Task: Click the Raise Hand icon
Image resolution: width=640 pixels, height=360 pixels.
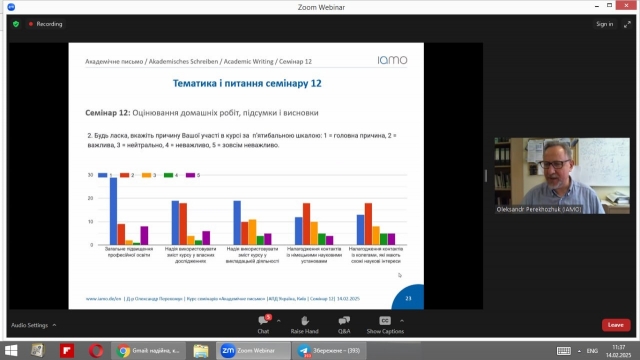Action: pos(304,321)
